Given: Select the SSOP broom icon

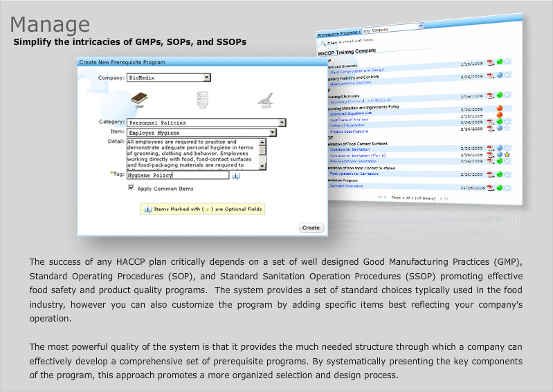Looking at the screenshot, I should [266, 99].
